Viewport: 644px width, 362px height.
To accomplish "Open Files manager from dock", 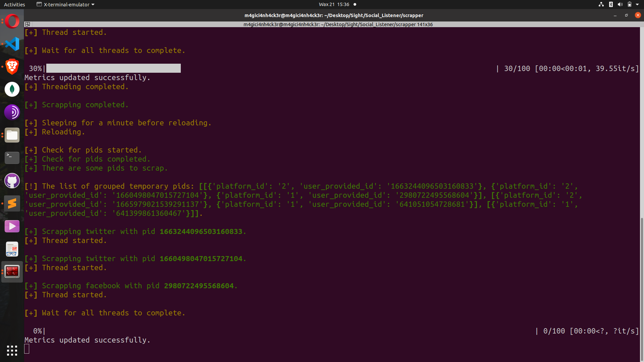I will click(12, 135).
